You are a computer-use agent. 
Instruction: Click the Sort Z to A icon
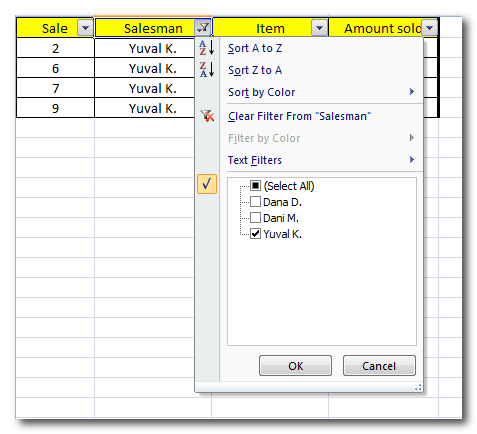[206, 70]
